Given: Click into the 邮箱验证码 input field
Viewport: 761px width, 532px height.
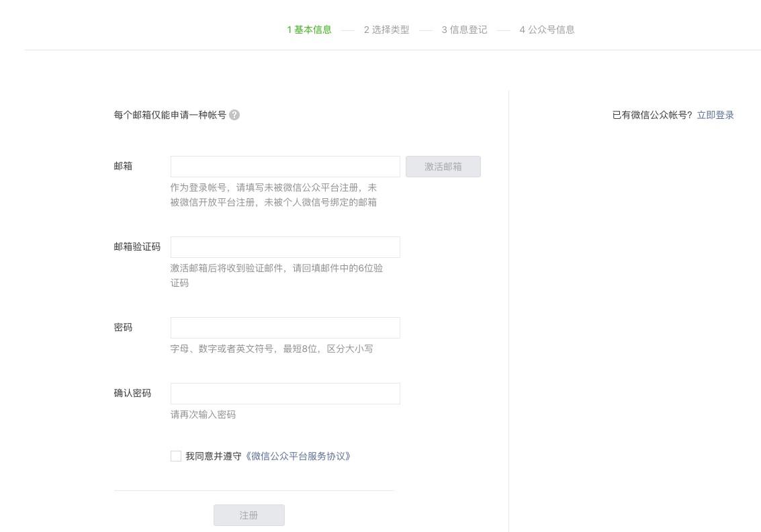Looking at the screenshot, I should tap(285, 247).
